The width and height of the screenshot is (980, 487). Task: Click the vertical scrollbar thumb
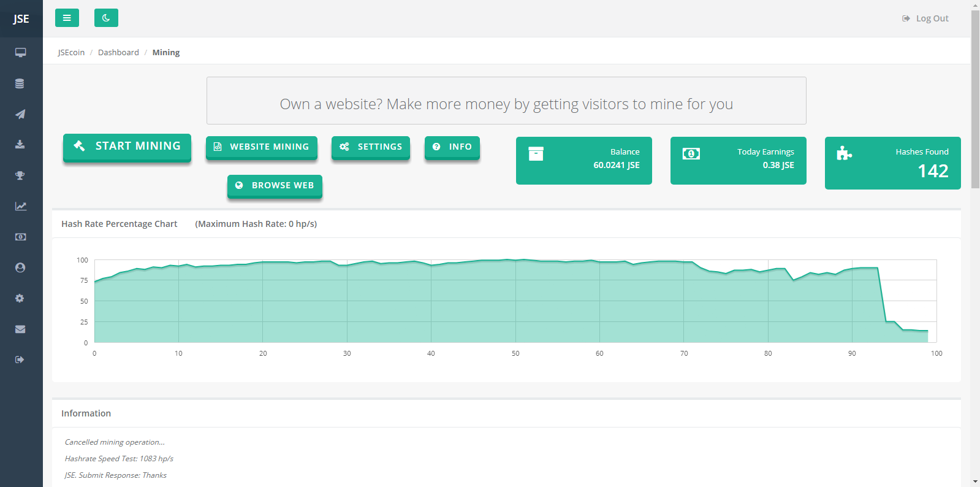point(975,99)
